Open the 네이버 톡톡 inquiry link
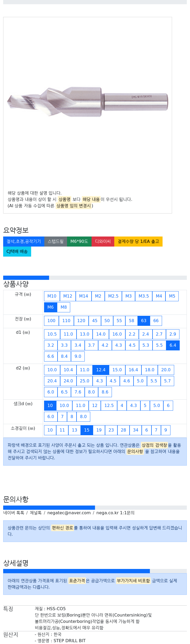This screenshot has width=190, height=644. [x=14, y=513]
